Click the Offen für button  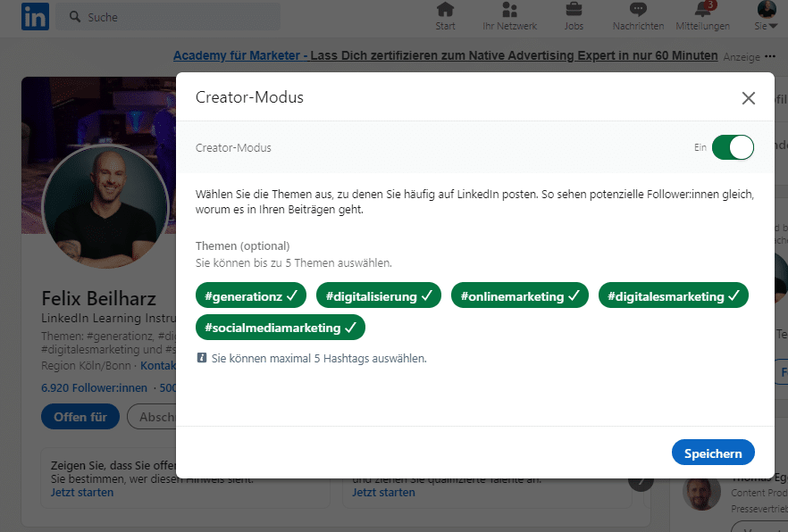tap(80, 417)
